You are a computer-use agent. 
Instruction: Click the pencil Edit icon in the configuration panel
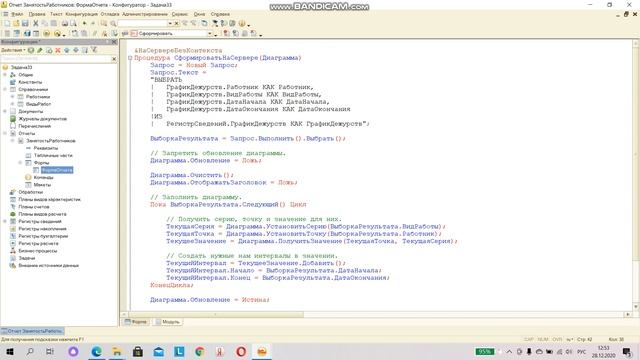40,50
